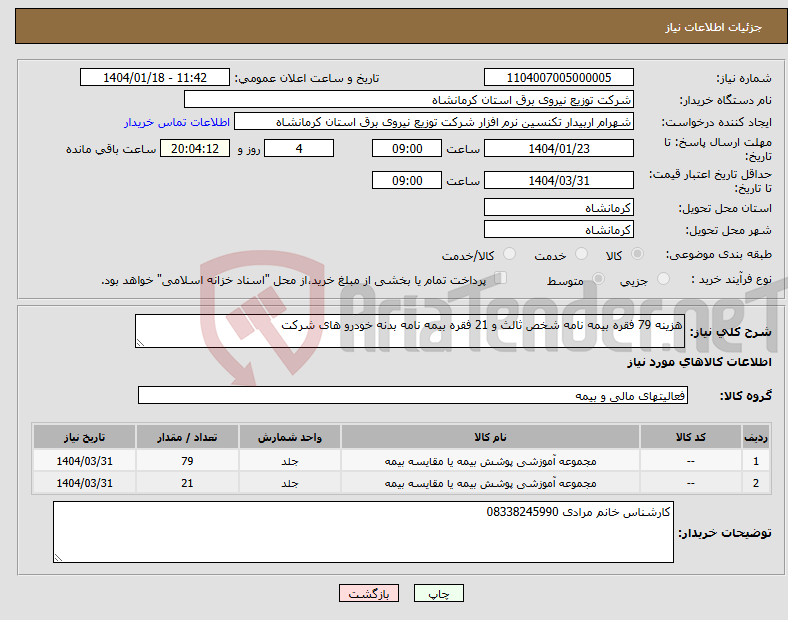
Task: Click the response deadline date 1404/01/23
Action: pos(558,148)
